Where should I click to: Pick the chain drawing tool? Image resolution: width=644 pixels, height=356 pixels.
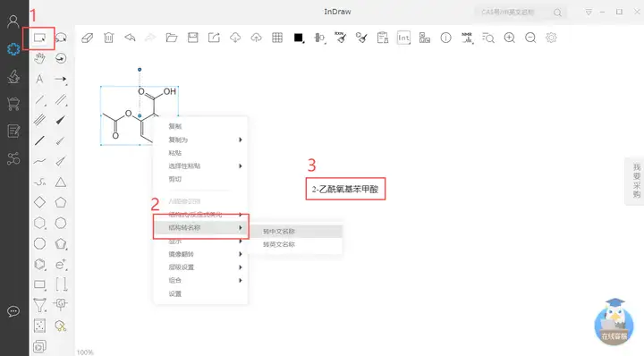pos(39,182)
